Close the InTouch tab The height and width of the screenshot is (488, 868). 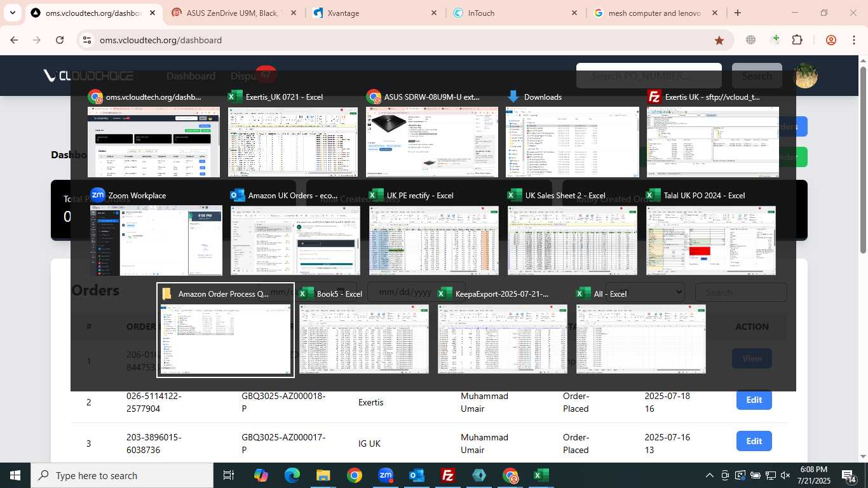(x=574, y=13)
